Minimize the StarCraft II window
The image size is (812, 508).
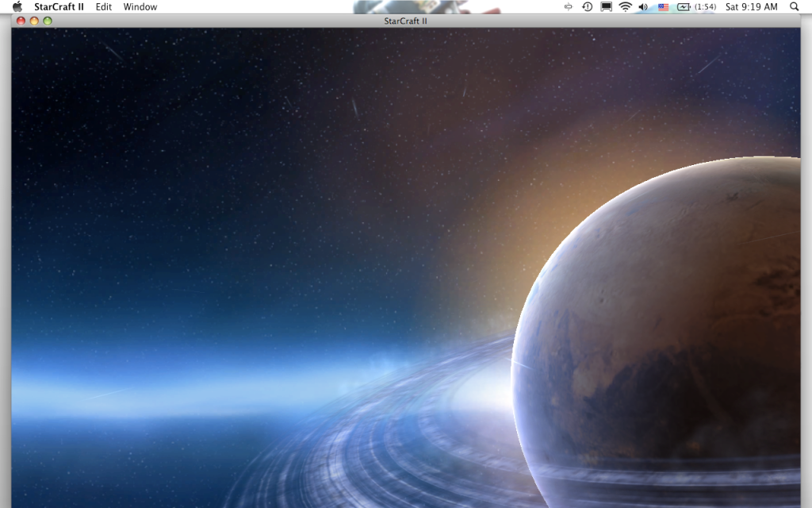click(x=34, y=21)
